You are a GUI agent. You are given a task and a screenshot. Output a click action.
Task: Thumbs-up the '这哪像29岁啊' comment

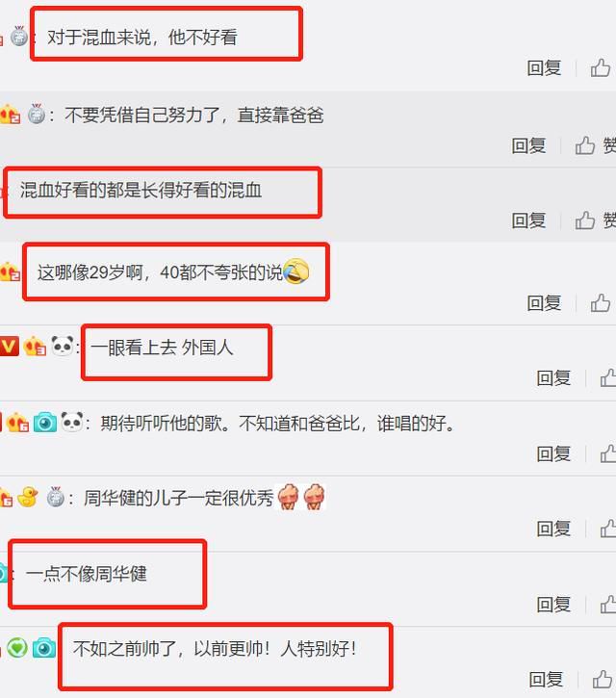(x=601, y=303)
